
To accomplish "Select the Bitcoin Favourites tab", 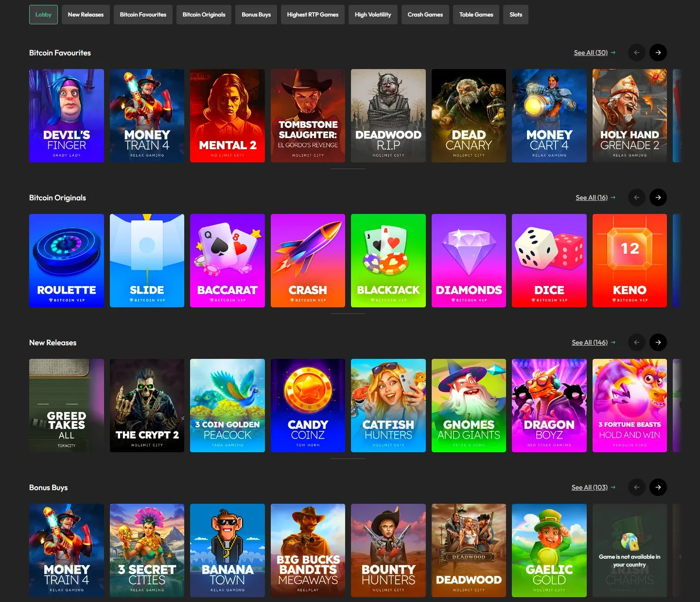I will [143, 15].
